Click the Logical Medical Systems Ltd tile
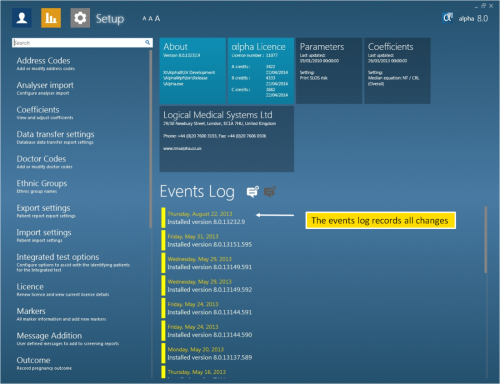 227,139
